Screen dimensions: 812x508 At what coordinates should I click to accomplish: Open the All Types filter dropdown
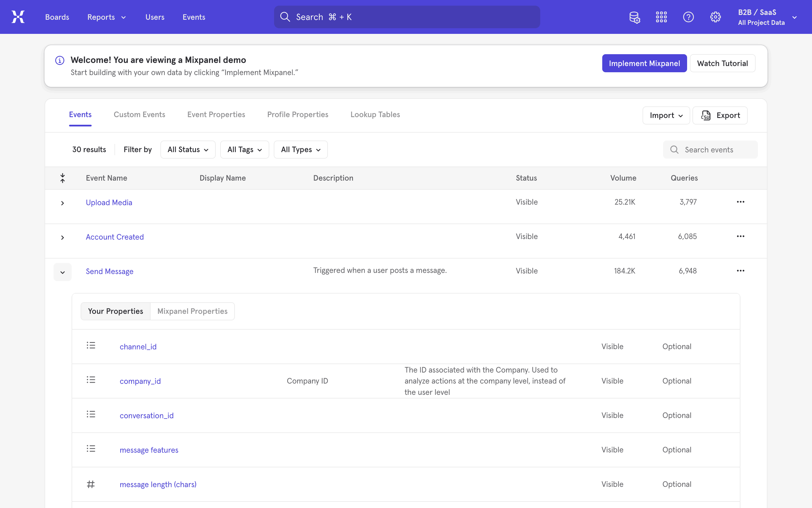tap(301, 150)
